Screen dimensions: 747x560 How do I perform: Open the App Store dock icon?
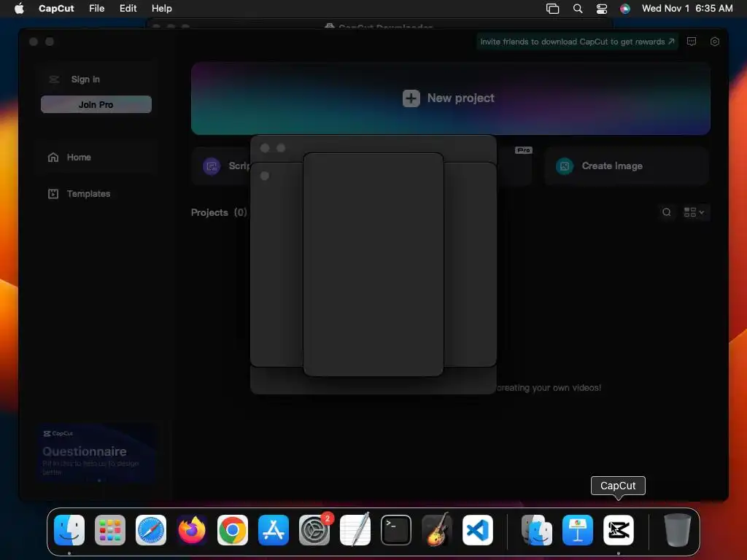(x=274, y=530)
